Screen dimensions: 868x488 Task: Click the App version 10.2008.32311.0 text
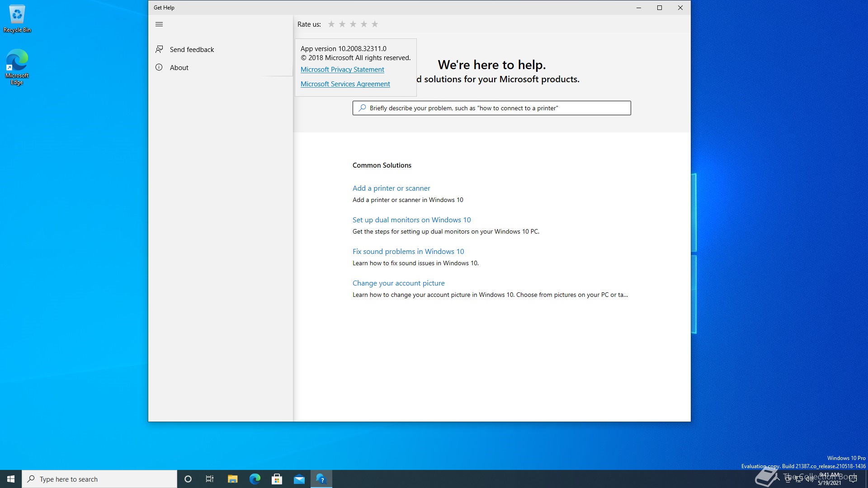pyautogui.click(x=343, y=48)
